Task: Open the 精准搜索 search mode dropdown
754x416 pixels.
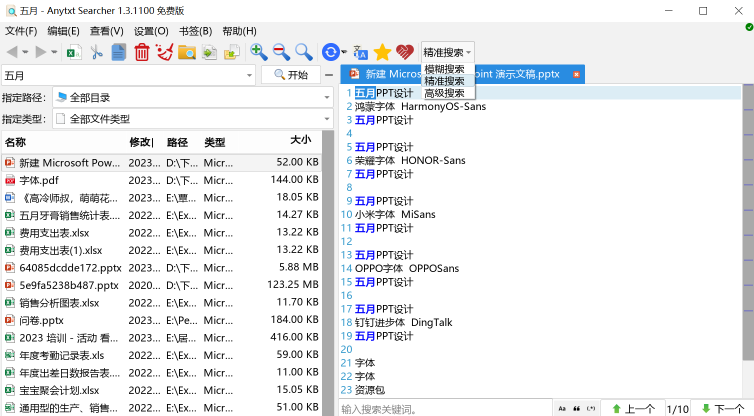Action: pos(447,52)
